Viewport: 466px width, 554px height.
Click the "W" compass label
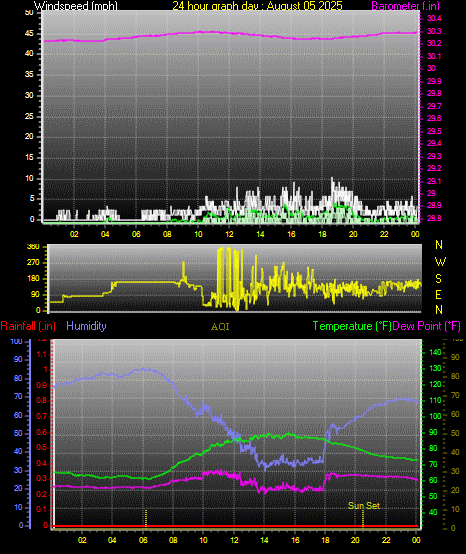[440, 262]
